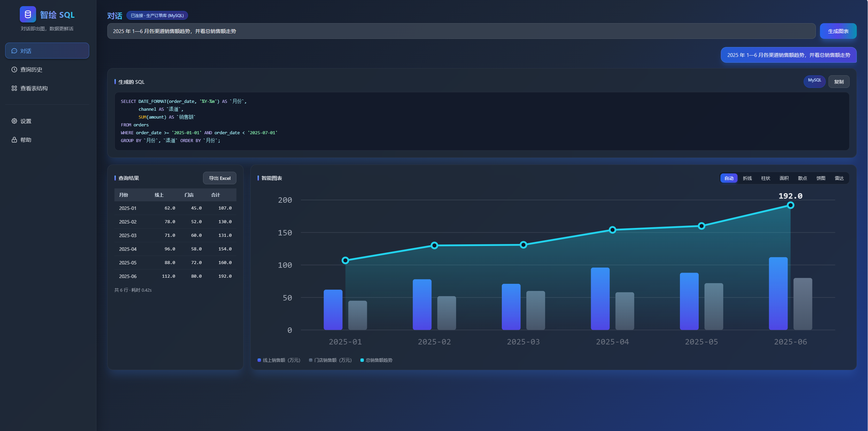The image size is (868, 431).
Task: Click the 导出 Excel button
Action: tap(220, 178)
